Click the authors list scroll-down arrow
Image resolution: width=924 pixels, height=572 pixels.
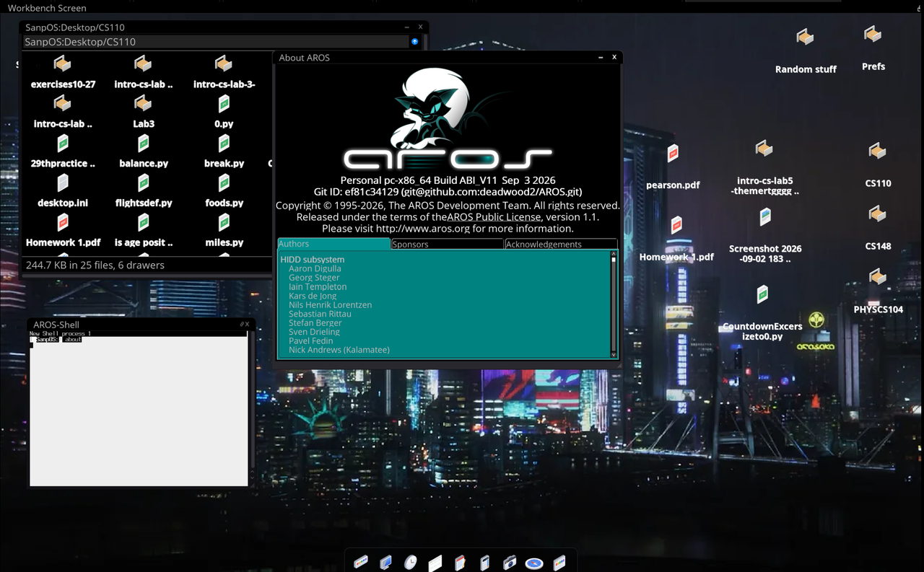pyautogui.click(x=614, y=354)
